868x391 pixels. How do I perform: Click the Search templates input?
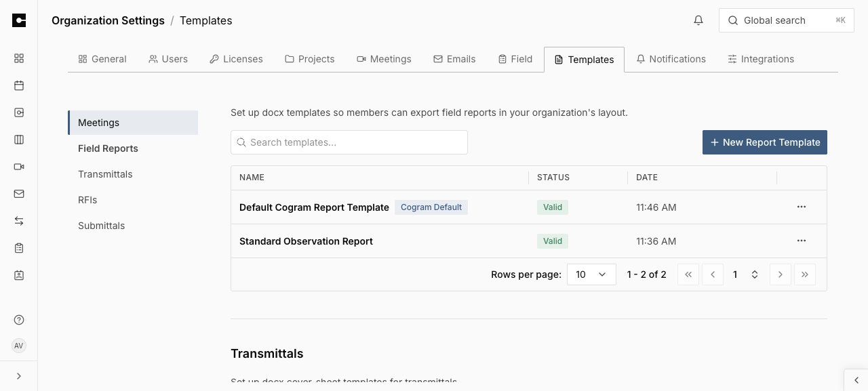(x=349, y=142)
